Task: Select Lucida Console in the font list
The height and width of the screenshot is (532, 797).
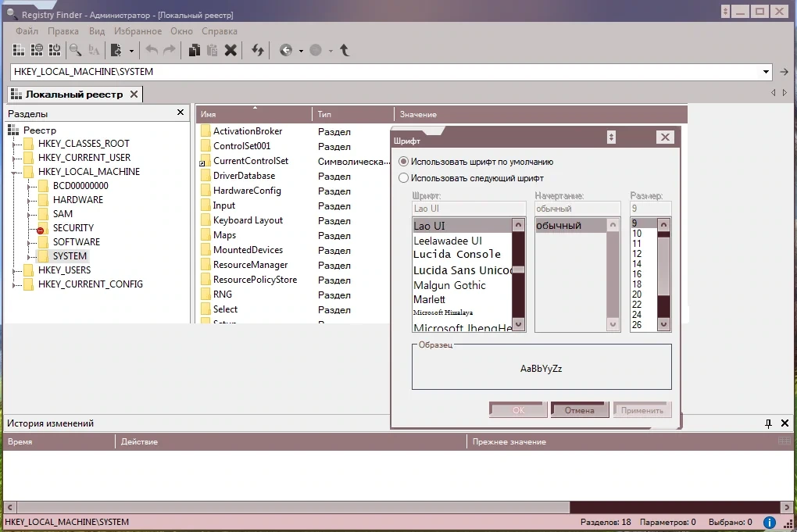Action: coord(457,254)
